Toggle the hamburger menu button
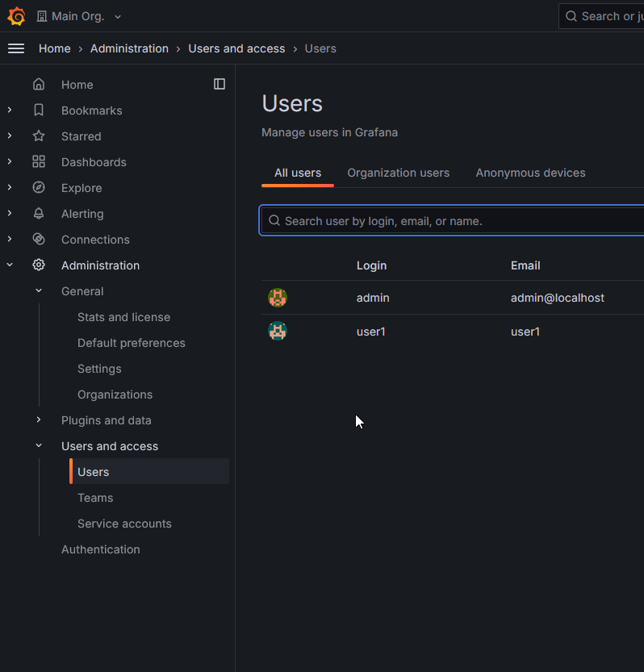Viewport: 644px width, 672px height. click(x=16, y=48)
